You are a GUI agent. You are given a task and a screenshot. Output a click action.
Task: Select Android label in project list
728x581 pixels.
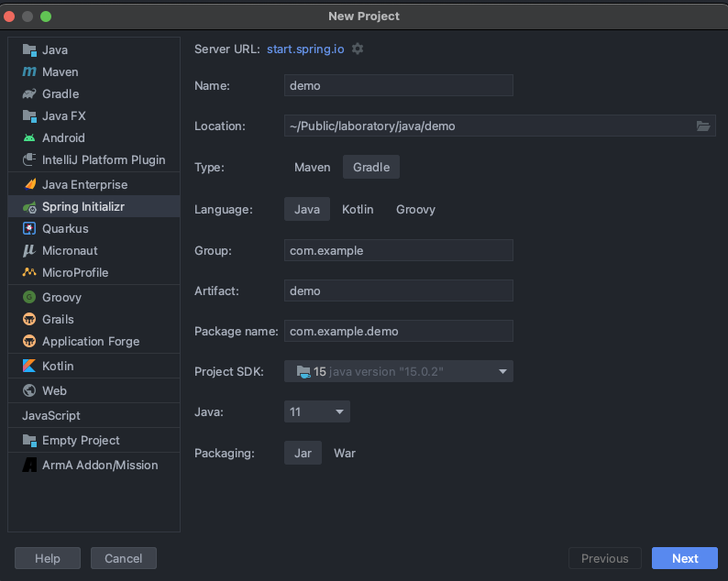coord(63,137)
